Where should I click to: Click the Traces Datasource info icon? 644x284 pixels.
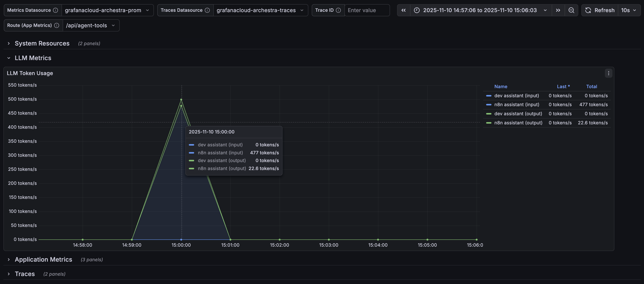[x=207, y=10]
